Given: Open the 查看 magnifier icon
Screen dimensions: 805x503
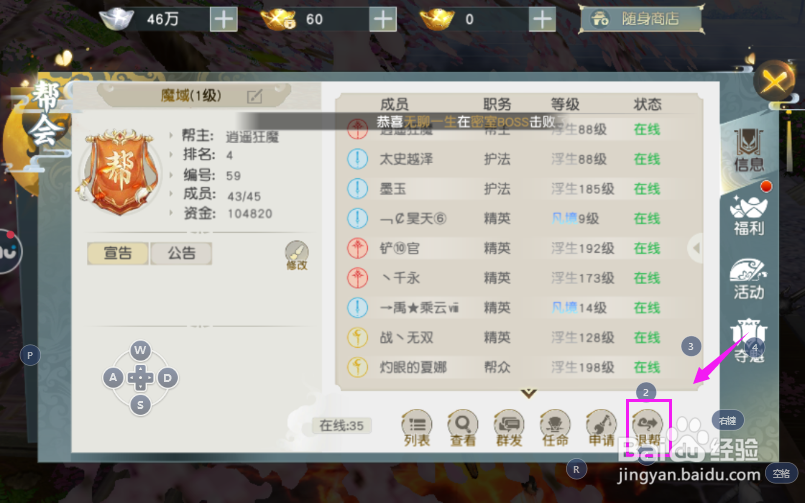Looking at the screenshot, I should (x=463, y=428).
